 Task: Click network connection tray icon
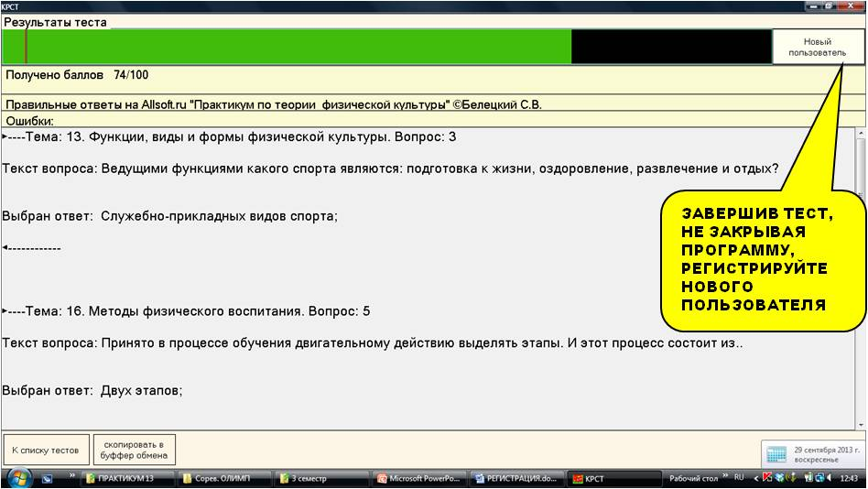(819, 478)
